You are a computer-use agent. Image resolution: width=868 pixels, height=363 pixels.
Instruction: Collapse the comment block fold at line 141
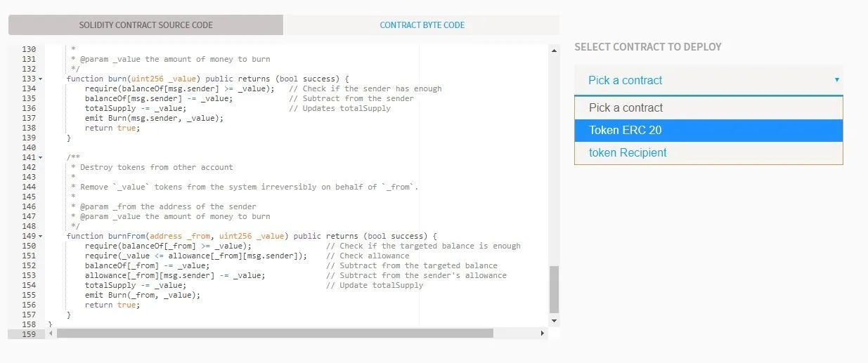click(40, 157)
